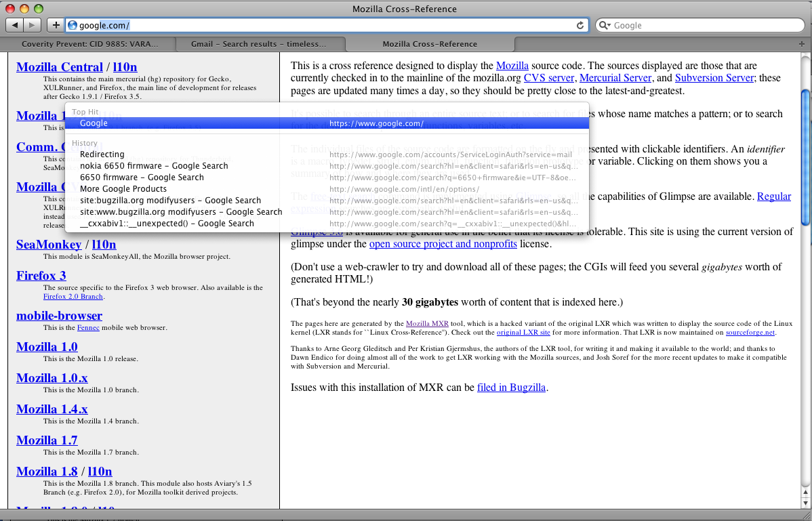The width and height of the screenshot is (812, 521).
Task: Follow the sourceforge.net link
Action: click(750, 333)
